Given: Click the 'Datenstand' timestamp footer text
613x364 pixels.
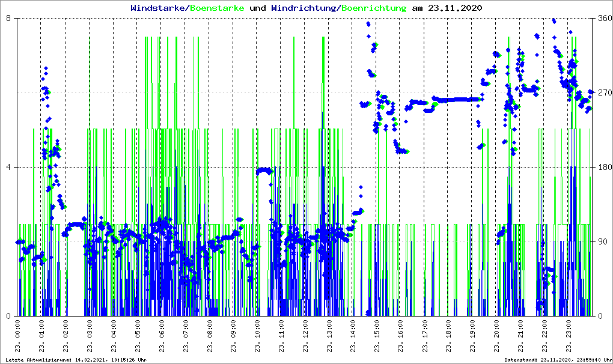Looking at the screenshot, I should coord(558,360).
